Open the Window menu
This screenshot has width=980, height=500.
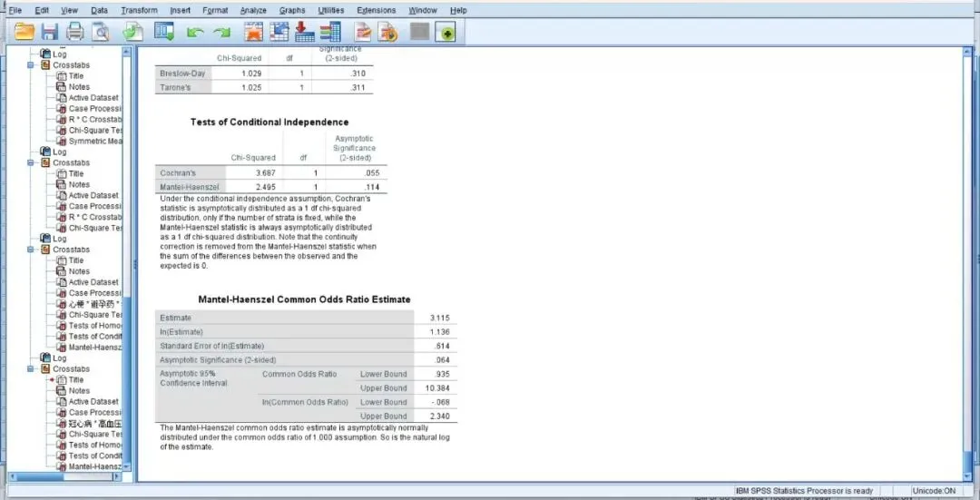point(423,11)
